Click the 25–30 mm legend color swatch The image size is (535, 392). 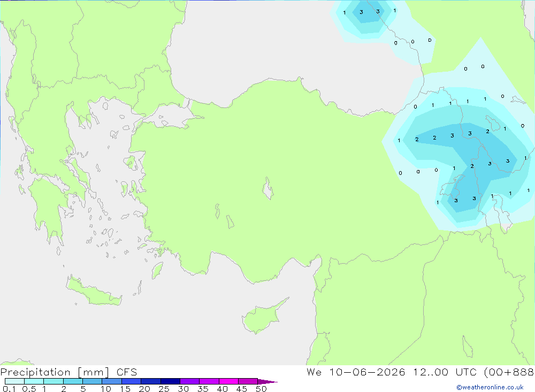170,381
